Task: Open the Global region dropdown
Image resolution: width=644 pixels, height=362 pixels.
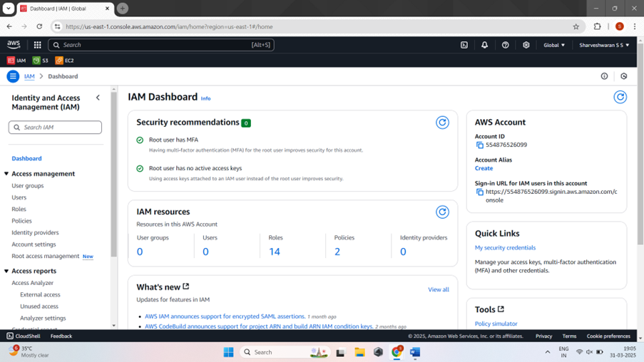Action: tap(554, 45)
